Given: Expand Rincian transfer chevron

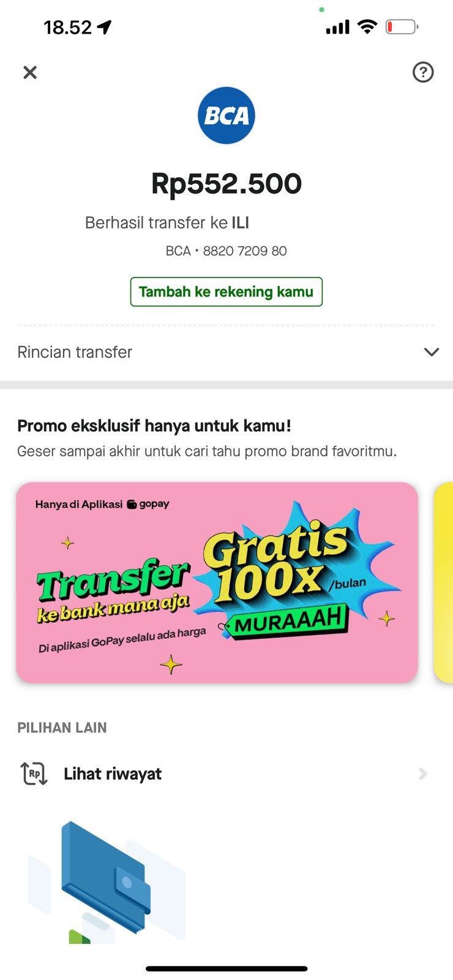Looking at the screenshot, I should (432, 352).
